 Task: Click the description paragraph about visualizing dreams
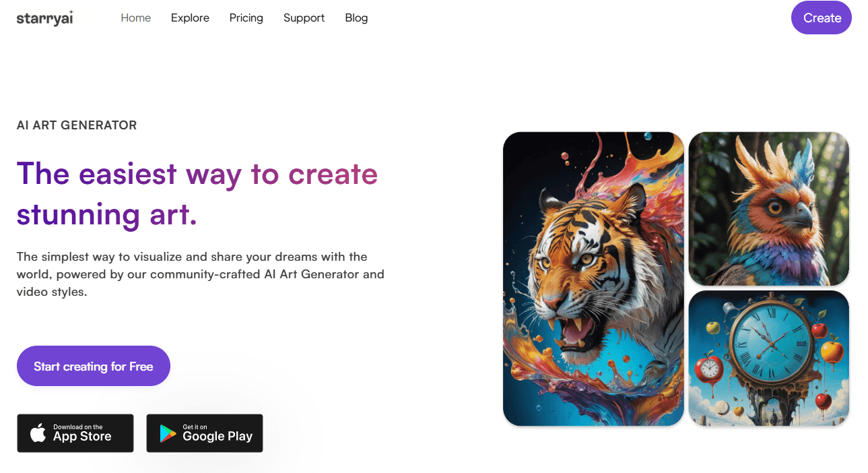(x=201, y=274)
